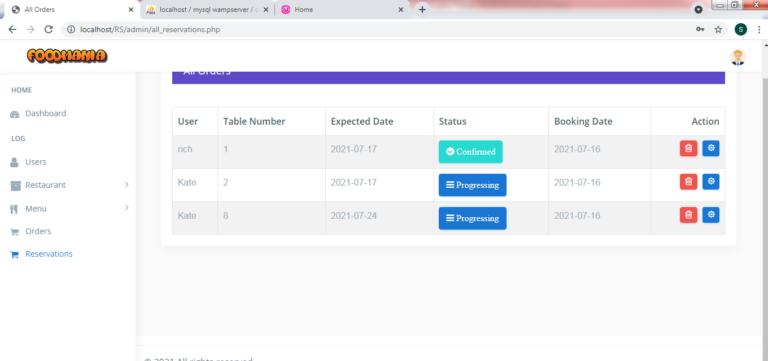Reload the page
Viewport: 768px width, 361px height.
[48, 29]
